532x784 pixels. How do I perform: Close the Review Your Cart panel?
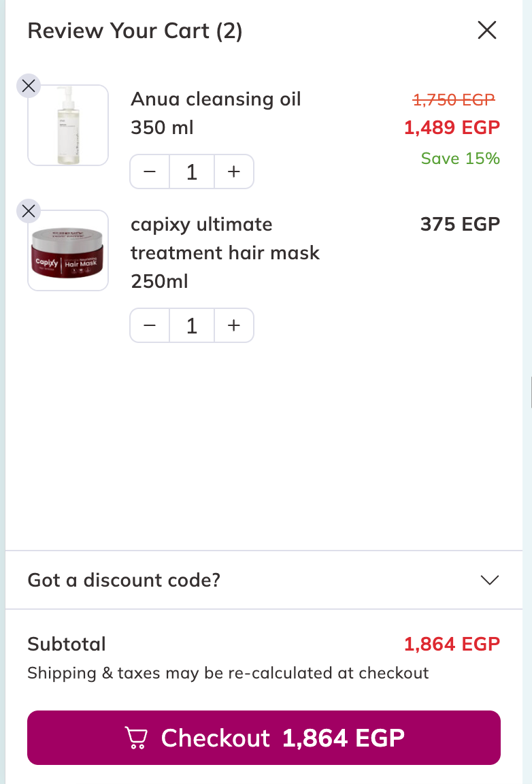487,31
